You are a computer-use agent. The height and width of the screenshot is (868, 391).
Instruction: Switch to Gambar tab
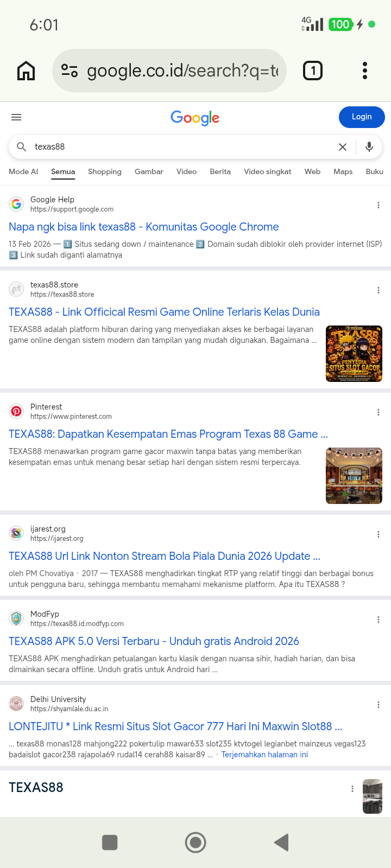click(x=149, y=171)
